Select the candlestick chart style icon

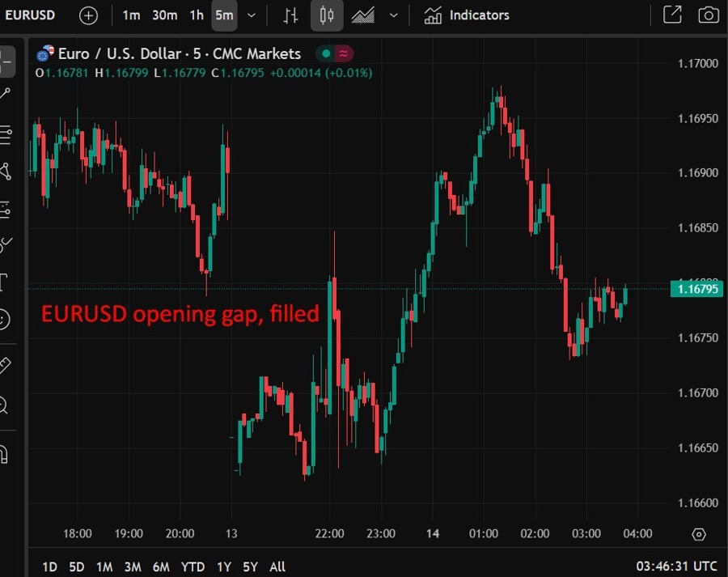(x=327, y=15)
